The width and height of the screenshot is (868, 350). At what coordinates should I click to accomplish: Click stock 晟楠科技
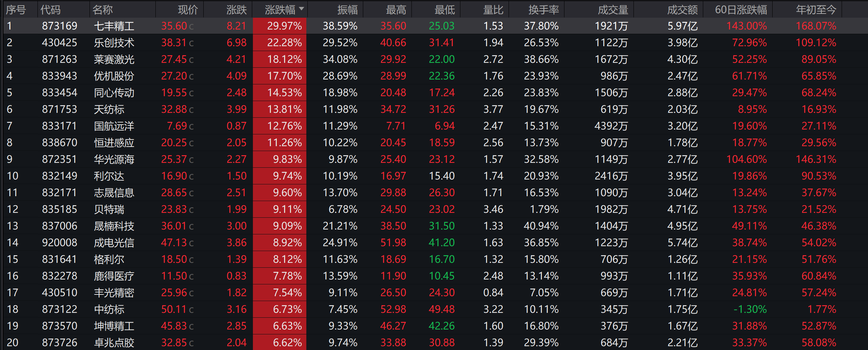tap(114, 226)
